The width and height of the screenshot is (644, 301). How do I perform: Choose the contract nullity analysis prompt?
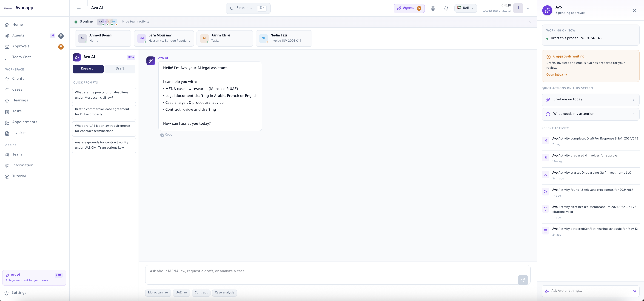click(x=104, y=145)
